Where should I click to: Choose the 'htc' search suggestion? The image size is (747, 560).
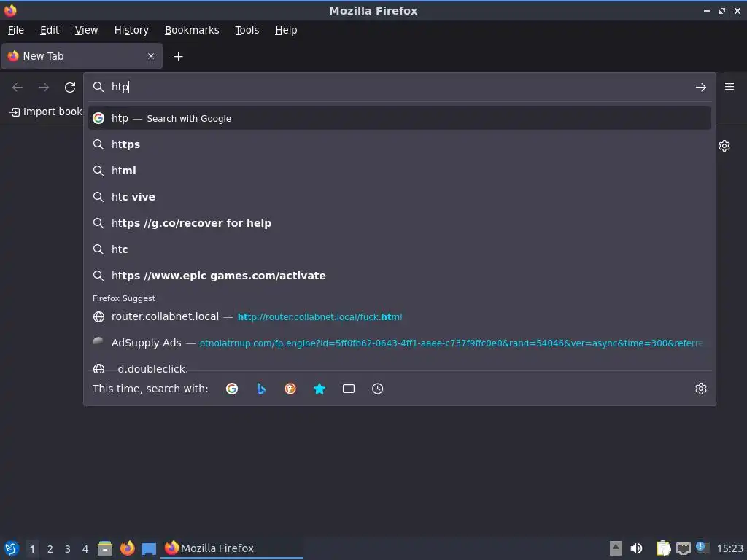399,249
